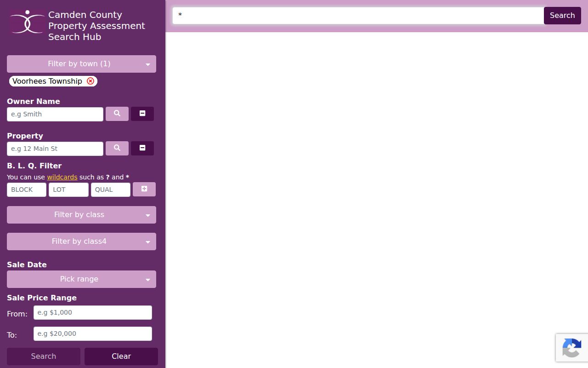588x368 pixels.
Task: Open the Sale Date Pick range dropdown
Action: point(81,279)
